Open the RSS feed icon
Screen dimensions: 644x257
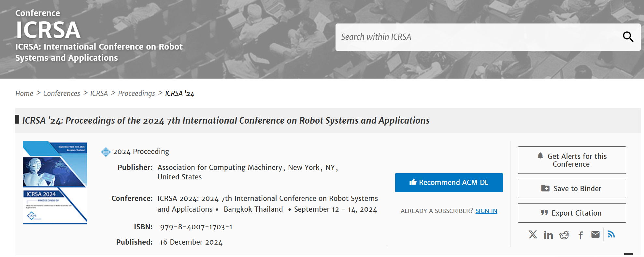point(611,234)
